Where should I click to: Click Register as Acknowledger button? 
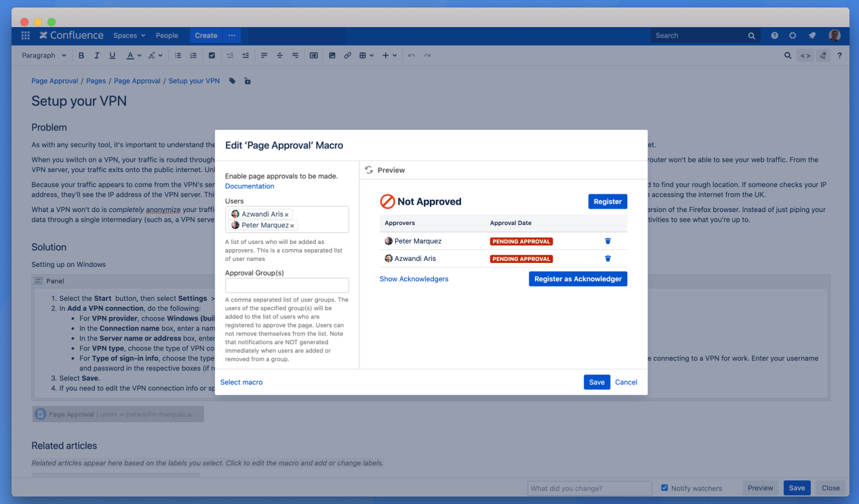pos(578,279)
